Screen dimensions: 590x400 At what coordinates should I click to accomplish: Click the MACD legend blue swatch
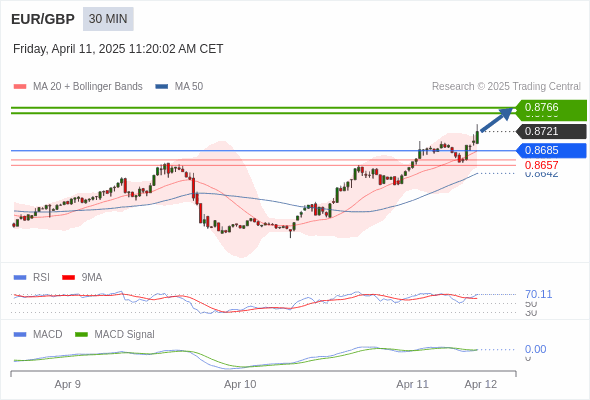click(x=20, y=335)
